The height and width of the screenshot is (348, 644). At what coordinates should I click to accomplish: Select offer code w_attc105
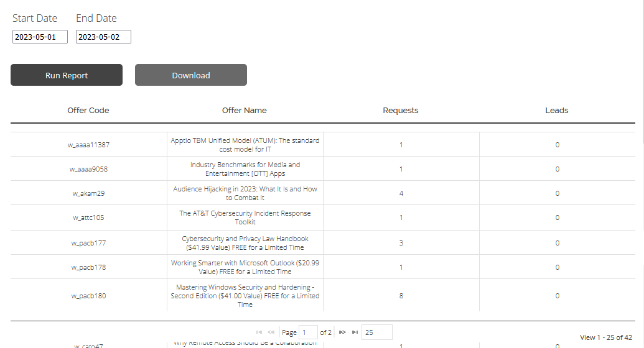tap(89, 217)
